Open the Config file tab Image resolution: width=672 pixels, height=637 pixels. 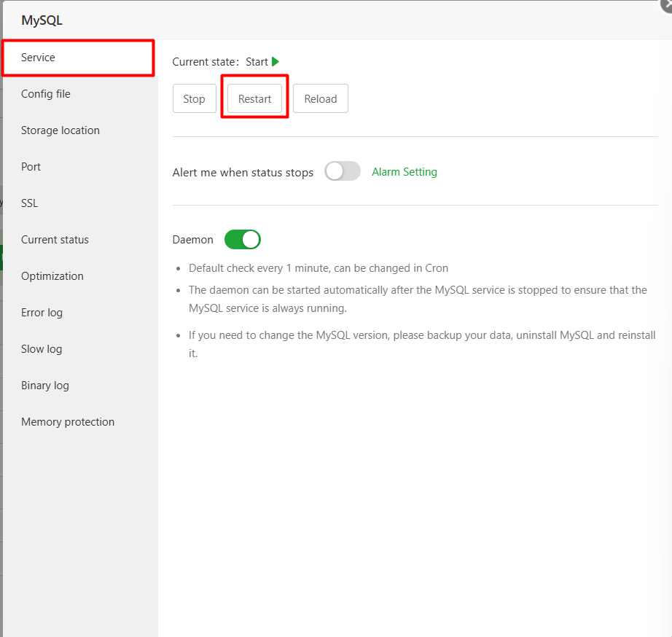[80, 94]
